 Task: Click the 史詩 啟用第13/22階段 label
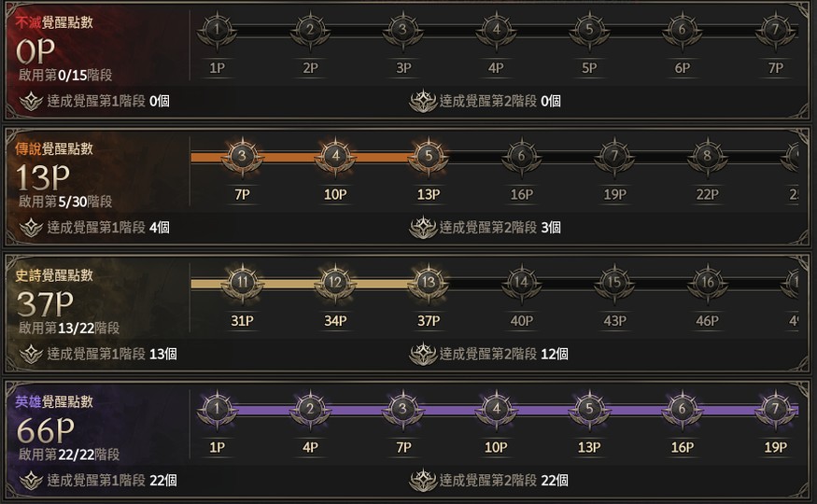click(69, 329)
